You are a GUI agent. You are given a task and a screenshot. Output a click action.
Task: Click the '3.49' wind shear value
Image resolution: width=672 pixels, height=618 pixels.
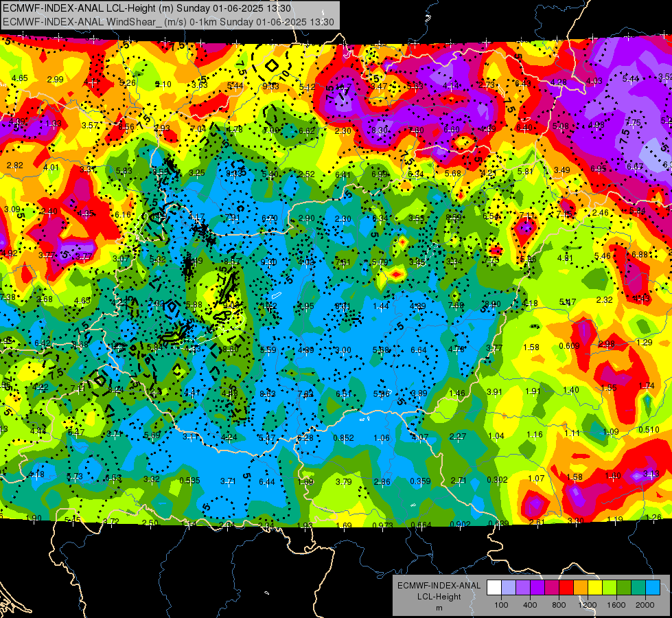point(562,170)
